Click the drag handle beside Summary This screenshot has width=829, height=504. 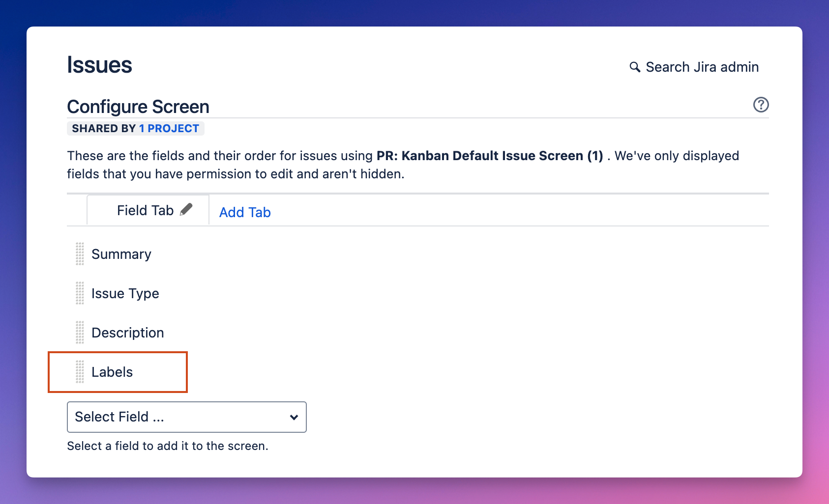click(x=80, y=254)
